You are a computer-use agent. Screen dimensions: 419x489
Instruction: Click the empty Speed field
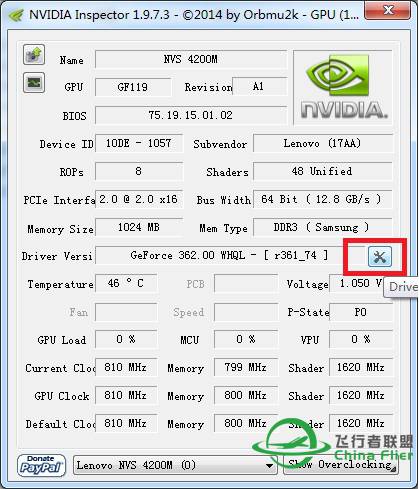click(246, 312)
